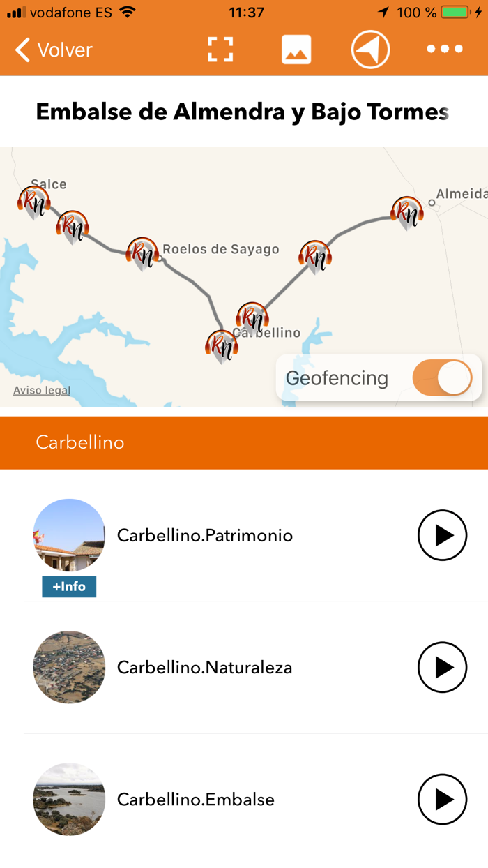Play the Carbellino.Naturaleza audio track

pyautogui.click(x=442, y=667)
